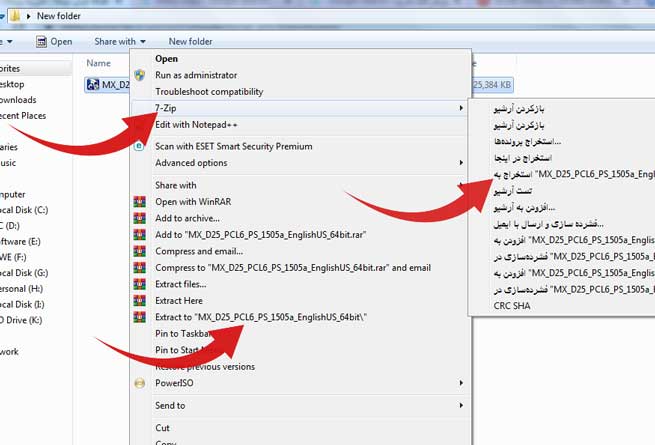Screen dimensions: 655x445
Task: Choose Extract Here
Action: coord(179,301)
